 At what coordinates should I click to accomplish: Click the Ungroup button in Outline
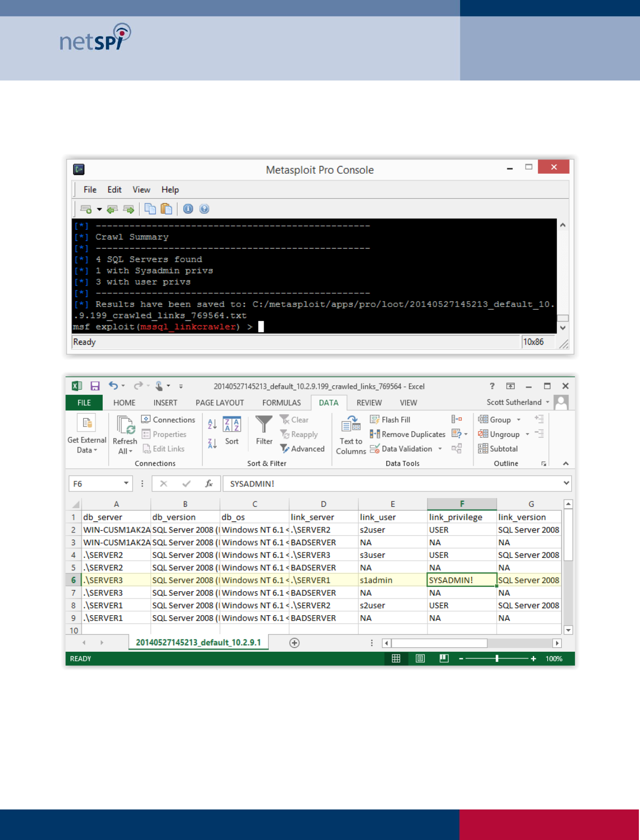[x=499, y=434]
